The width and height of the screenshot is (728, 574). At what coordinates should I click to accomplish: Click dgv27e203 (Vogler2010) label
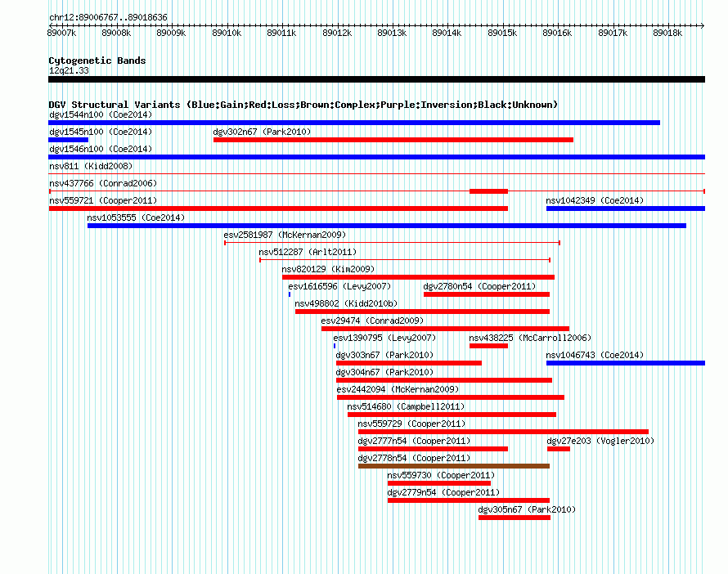(x=600, y=441)
